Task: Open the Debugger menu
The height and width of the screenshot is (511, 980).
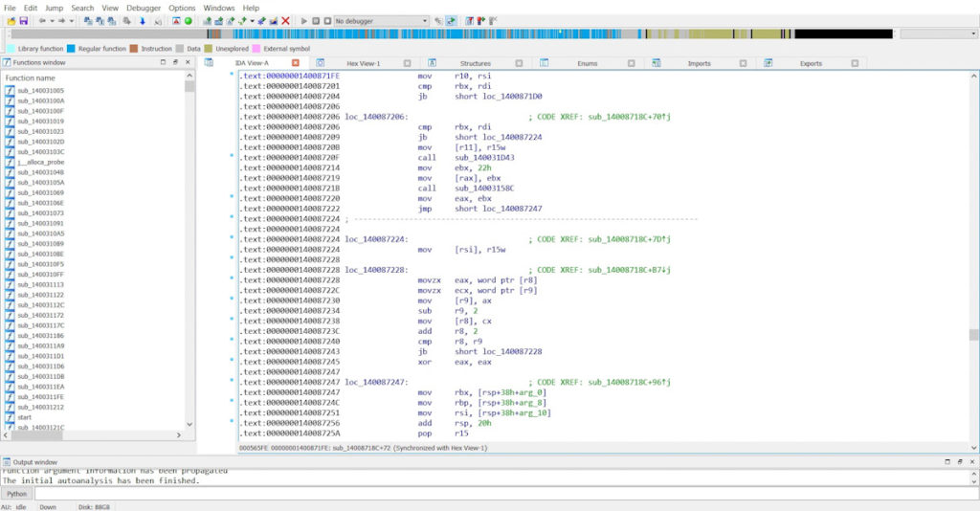Action: click(x=144, y=8)
